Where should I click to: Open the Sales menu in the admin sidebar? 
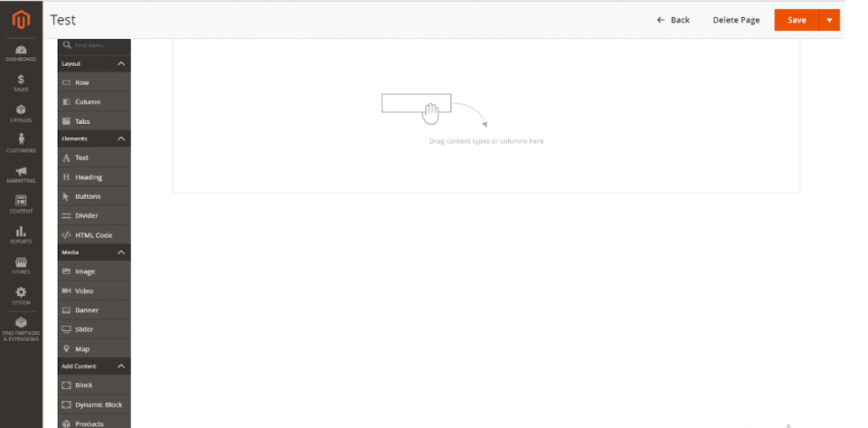coord(21,83)
